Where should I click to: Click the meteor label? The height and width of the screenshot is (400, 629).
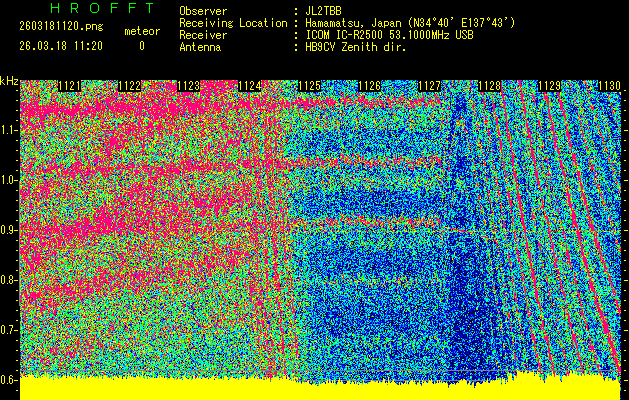(x=141, y=32)
